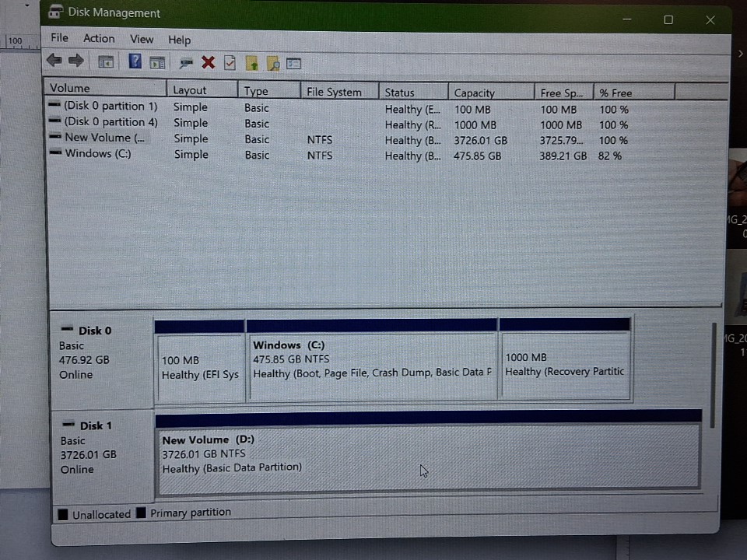Image resolution: width=747 pixels, height=560 pixels.
Task: Click the Disk 0 label panel
Action: click(101, 354)
